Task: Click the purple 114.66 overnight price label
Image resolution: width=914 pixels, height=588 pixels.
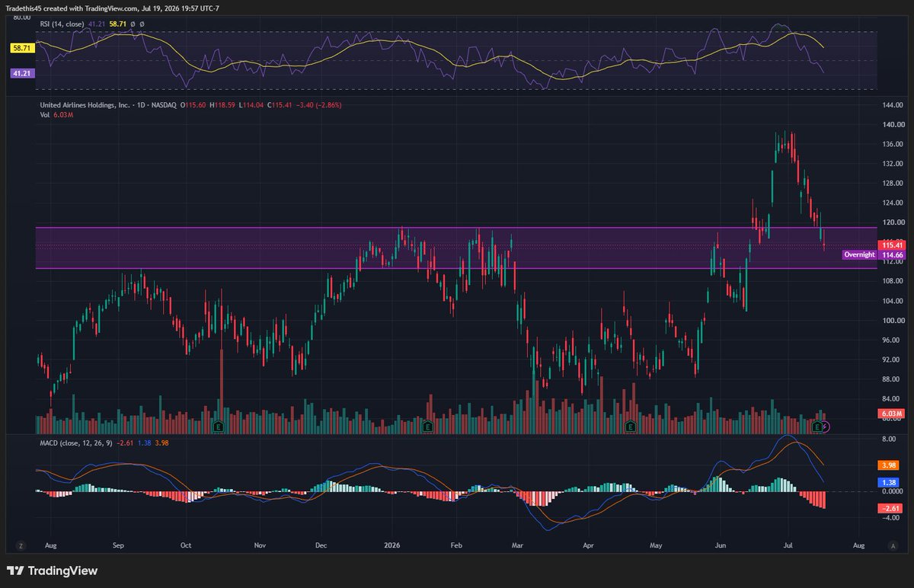Action: tap(890, 254)
